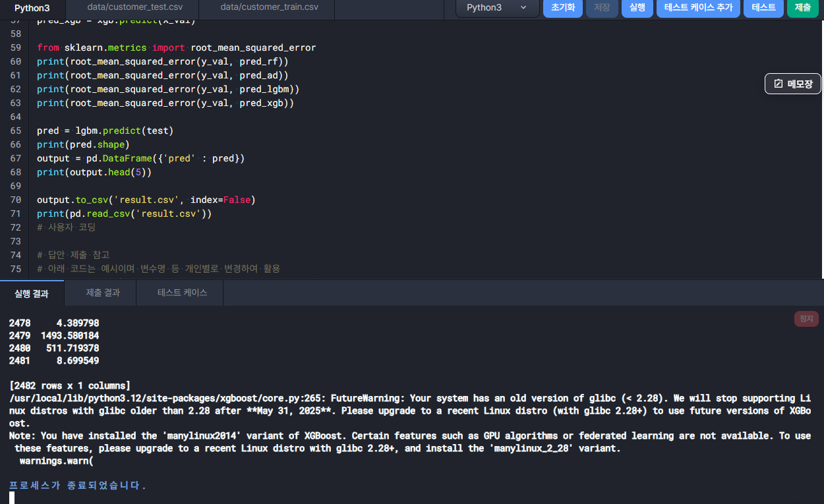
Task: Click the '# 답안 제출 참고' comment
Action: 73,255
